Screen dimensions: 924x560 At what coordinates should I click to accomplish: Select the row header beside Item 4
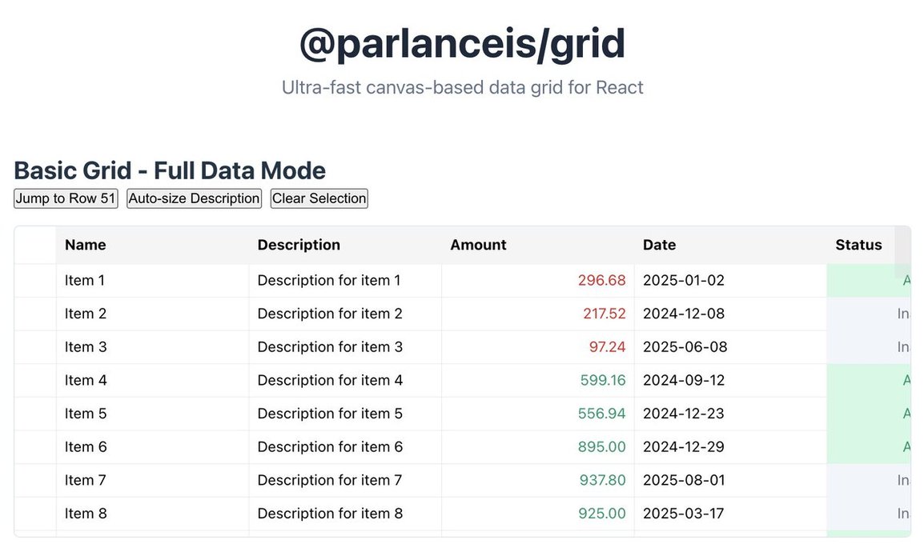[x=35, y=381]
